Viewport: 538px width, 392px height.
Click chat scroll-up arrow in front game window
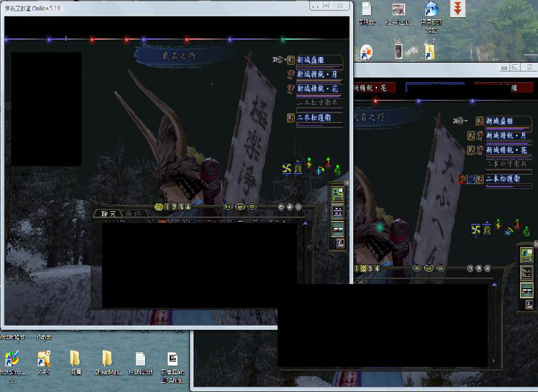click(305, 223)
